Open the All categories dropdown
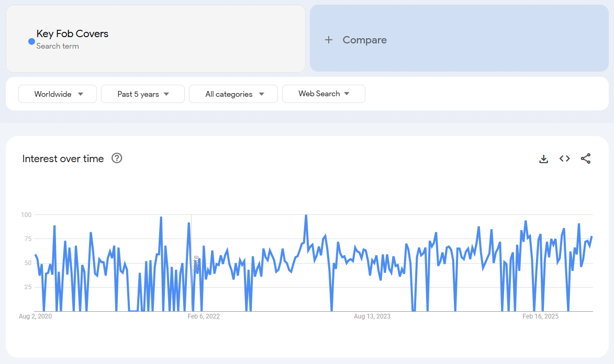Screen dimensions: 614x364 [x=233, y=94]
